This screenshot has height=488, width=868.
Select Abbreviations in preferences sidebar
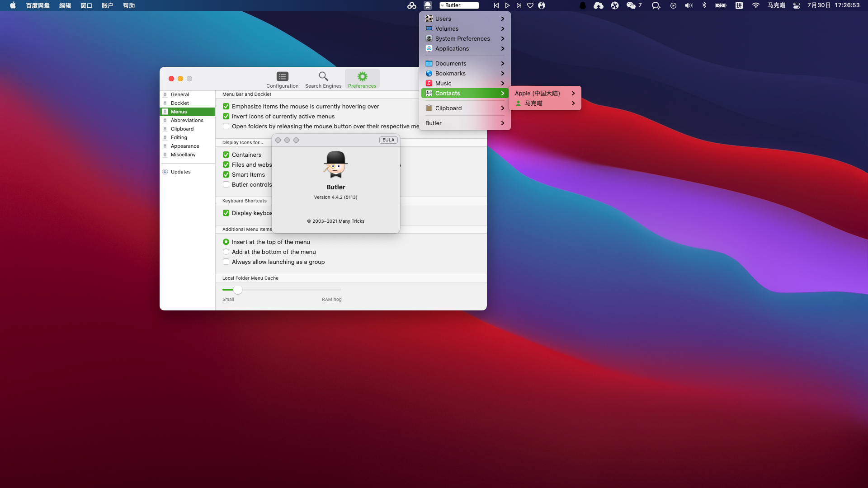tap(188, 120)
